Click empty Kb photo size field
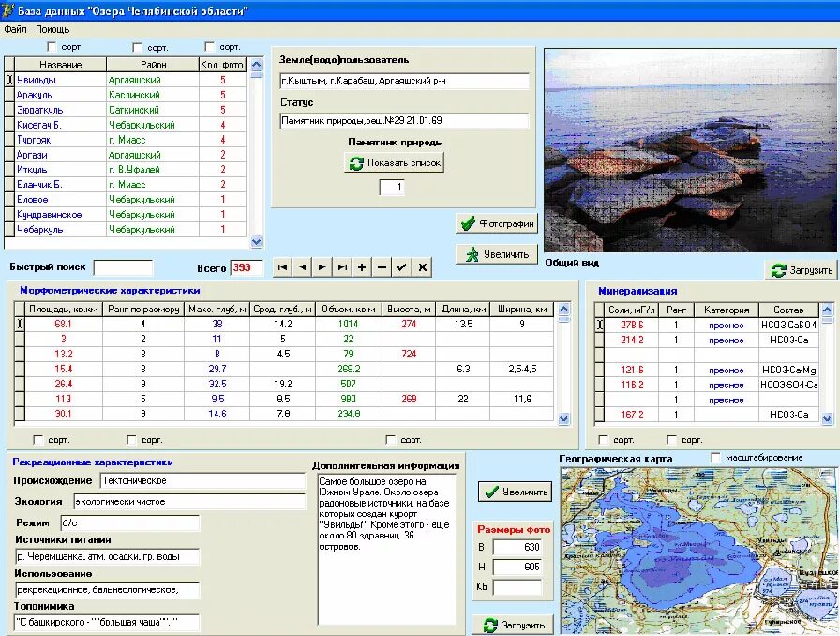840x636 pixels. [x=517, y=587]
